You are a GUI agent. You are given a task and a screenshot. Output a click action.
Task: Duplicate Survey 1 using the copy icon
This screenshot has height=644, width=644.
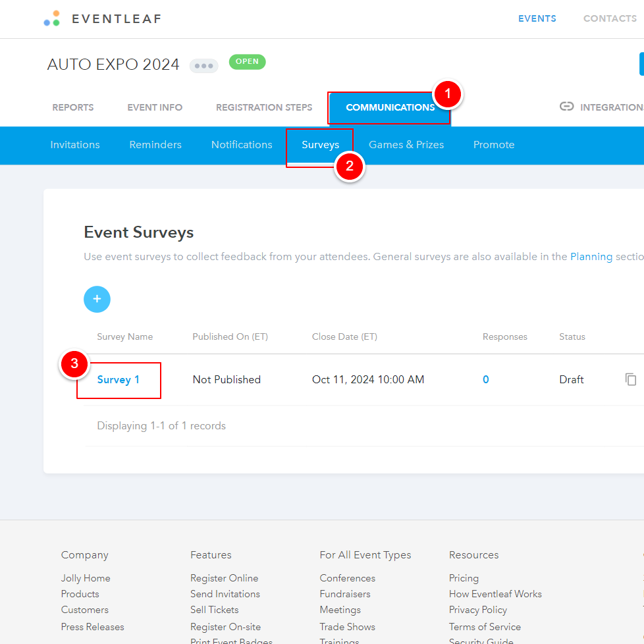click(x=631, y=379)
